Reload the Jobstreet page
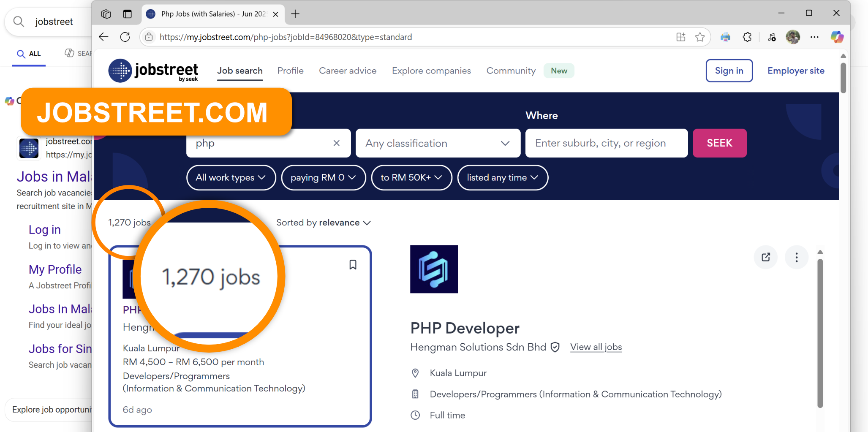The height and width of the screenshot is (432, 868). [x=125, y=37]
